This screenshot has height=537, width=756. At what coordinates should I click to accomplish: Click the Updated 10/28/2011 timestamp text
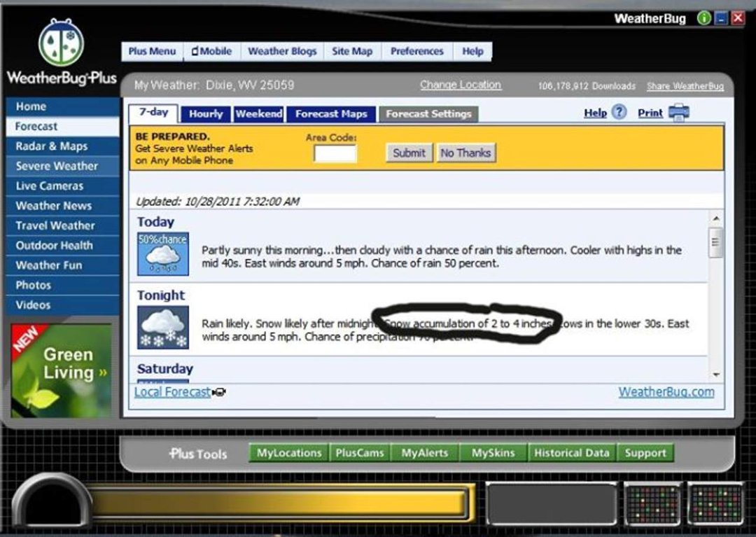[x=218, y=202]
